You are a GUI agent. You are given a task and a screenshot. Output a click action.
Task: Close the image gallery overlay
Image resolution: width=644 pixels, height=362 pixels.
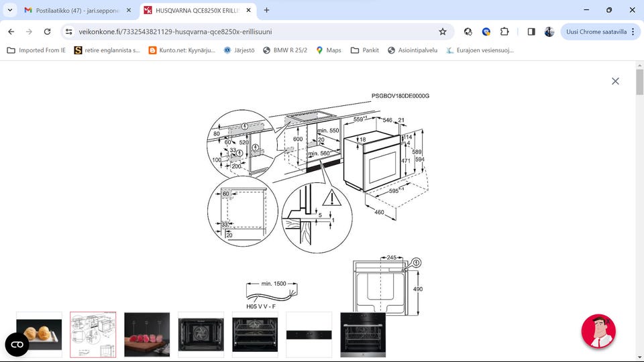pyautogui.click(x=615, y=81)
